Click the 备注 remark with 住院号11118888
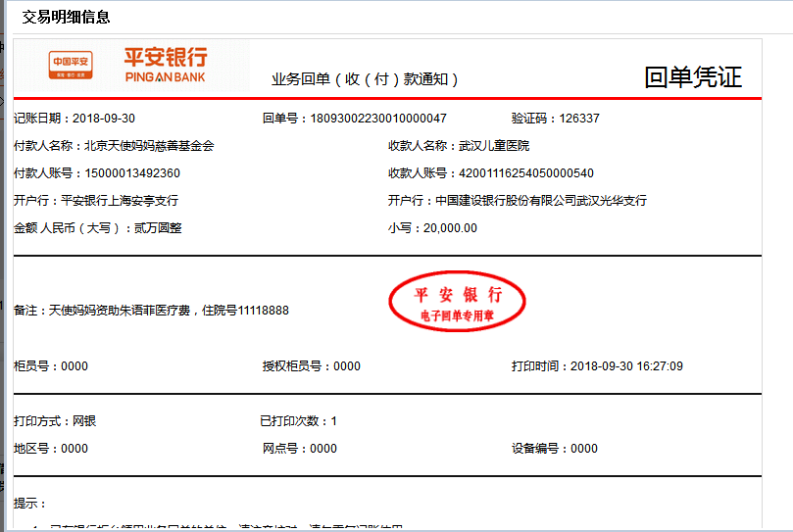 151,310
